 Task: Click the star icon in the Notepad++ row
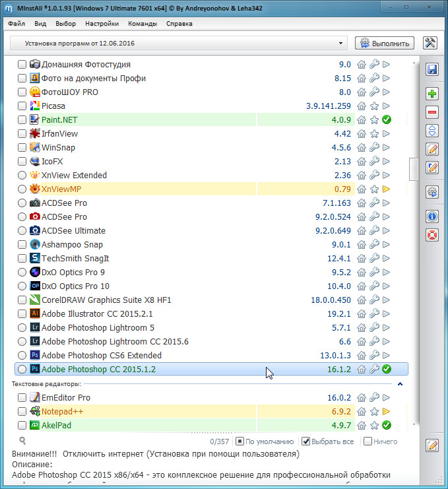coord(374,412)
